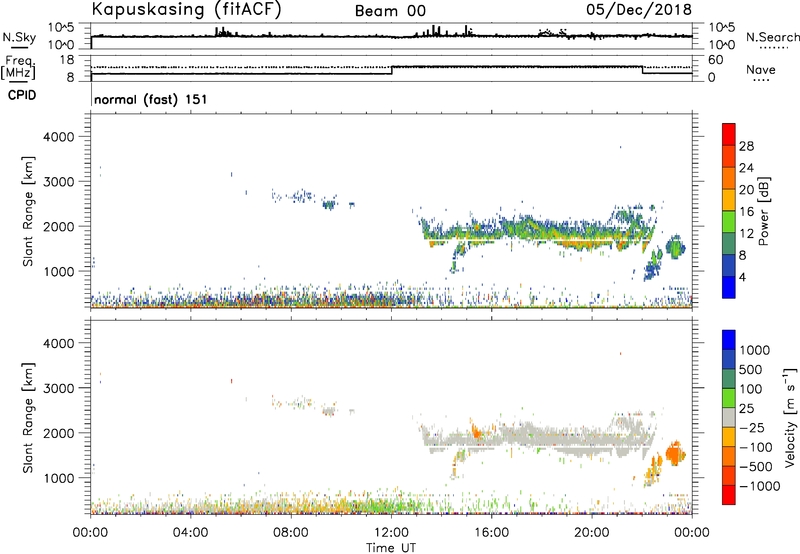Image resolution: width=800 pixels, height=554 pixels.
Task: Click the "60" tick right of the Freq panel
Action: click(x=716, y=60)
